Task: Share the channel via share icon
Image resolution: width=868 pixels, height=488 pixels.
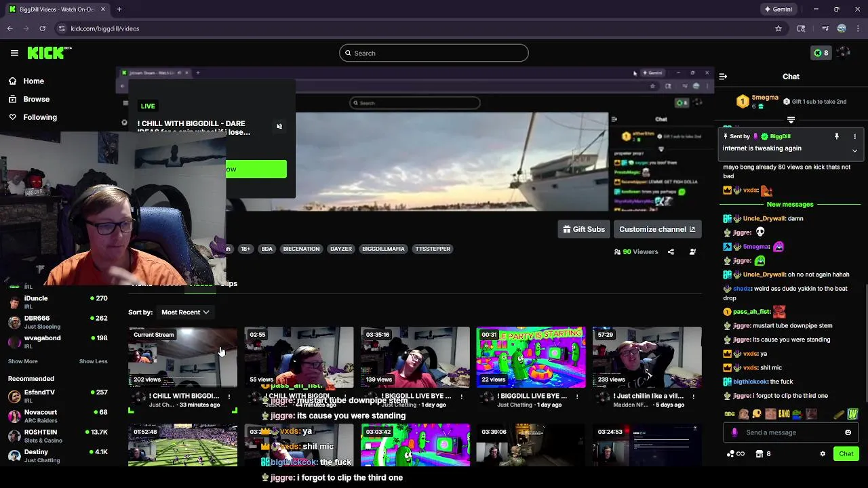Action: point(671,251)
